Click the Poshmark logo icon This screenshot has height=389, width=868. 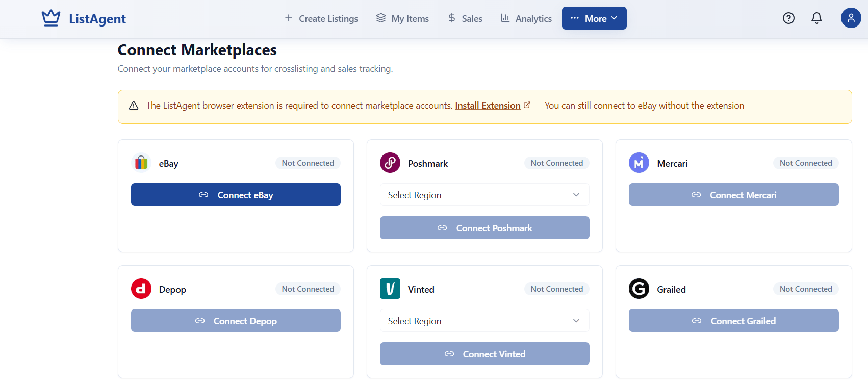click(x=390, y=163)
